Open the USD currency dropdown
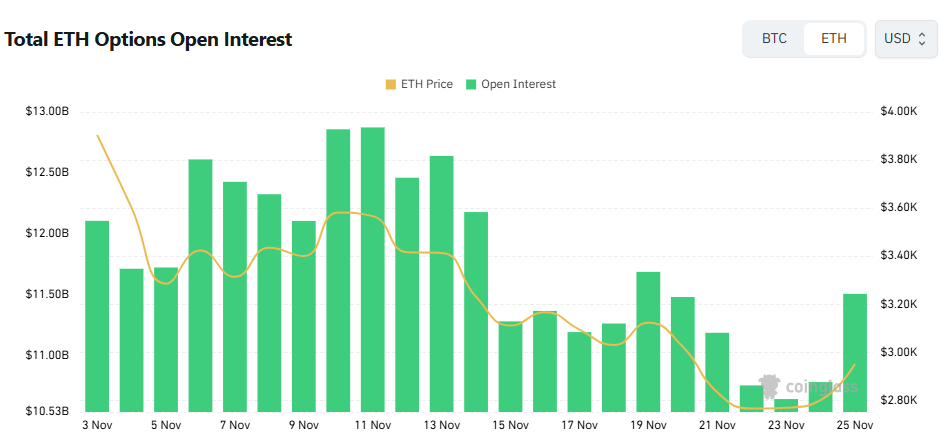Screen dimensions: 941x432 point(905,39)
